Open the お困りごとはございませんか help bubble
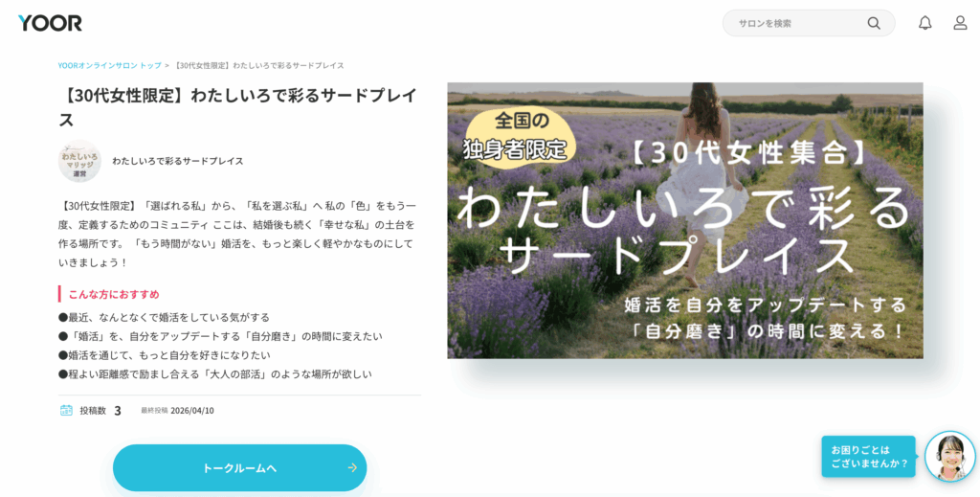Image resolution: width=980 pixels, height=497 pixels. click(x=869, y=457)
